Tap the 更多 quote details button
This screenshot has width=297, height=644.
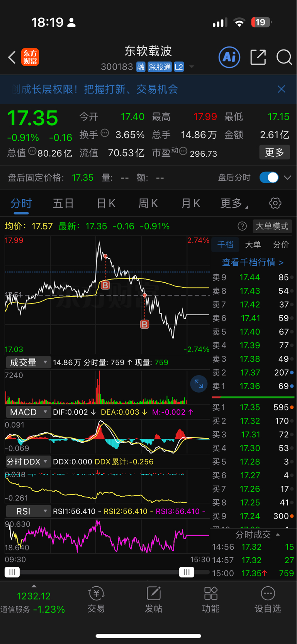[x=275, y=152]
